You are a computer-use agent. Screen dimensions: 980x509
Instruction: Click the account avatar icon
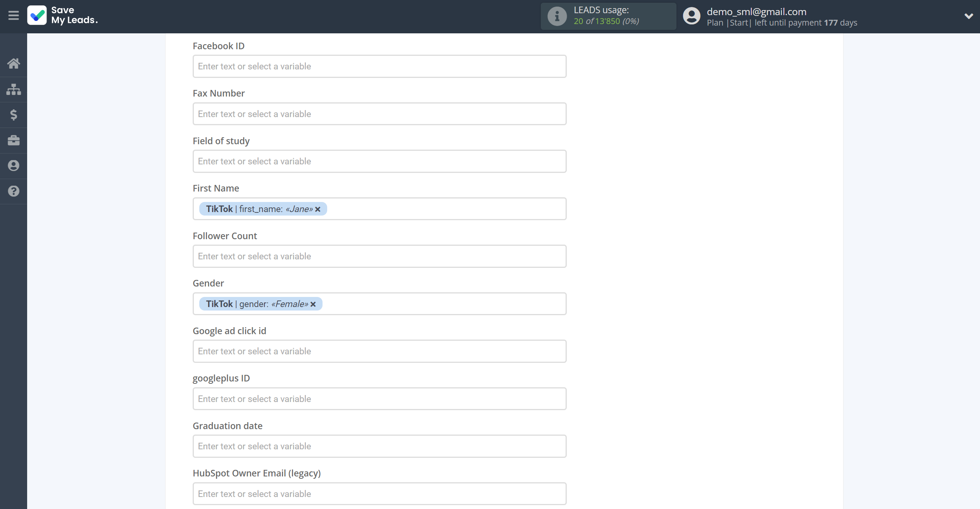click(x=692, y=16)
